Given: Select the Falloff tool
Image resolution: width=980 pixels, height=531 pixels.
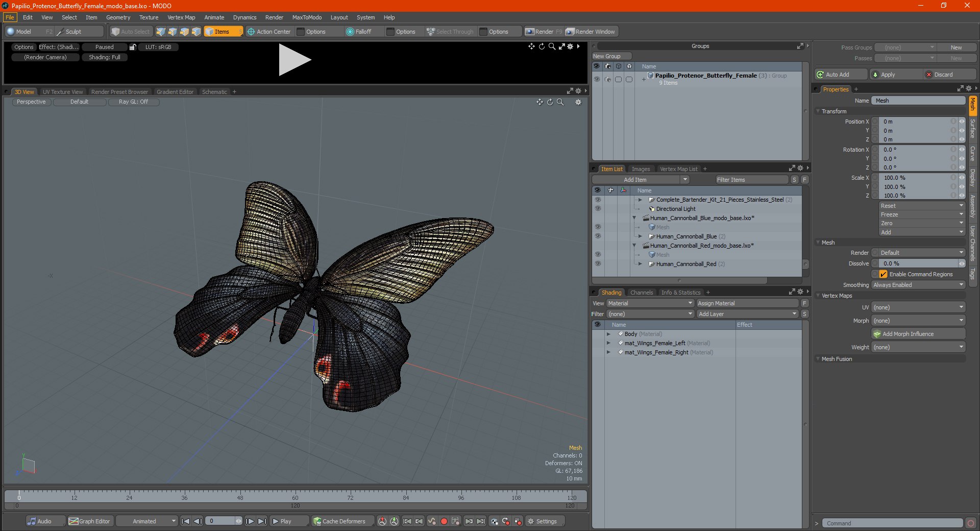Looking at the screenshot, I should click(359, 32).
